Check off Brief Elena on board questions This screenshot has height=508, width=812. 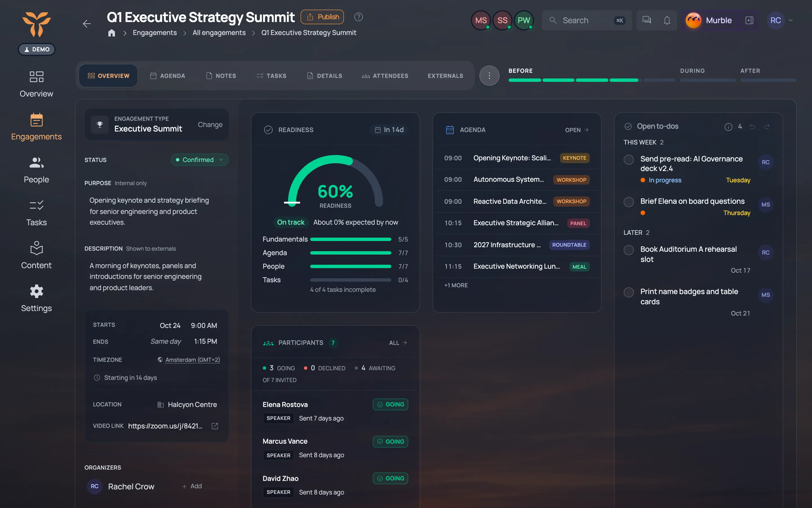pos(628,202)
